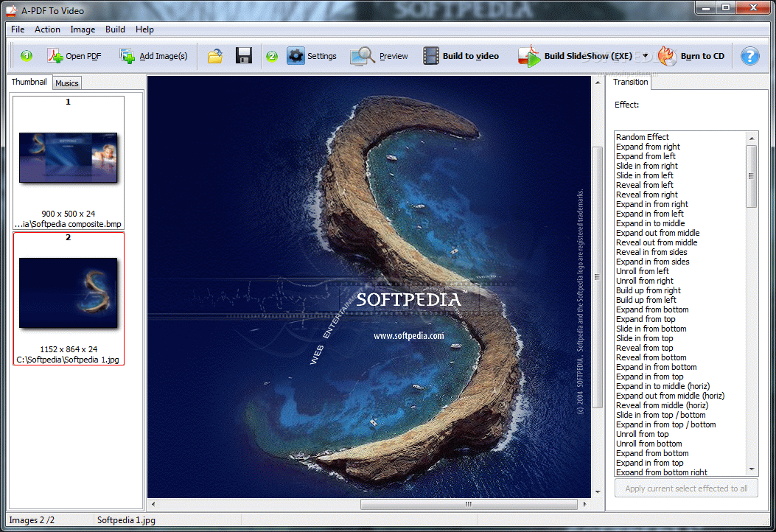Choose Slide in from bottom effect
This screenshot has height=532, width=776.
651,329
